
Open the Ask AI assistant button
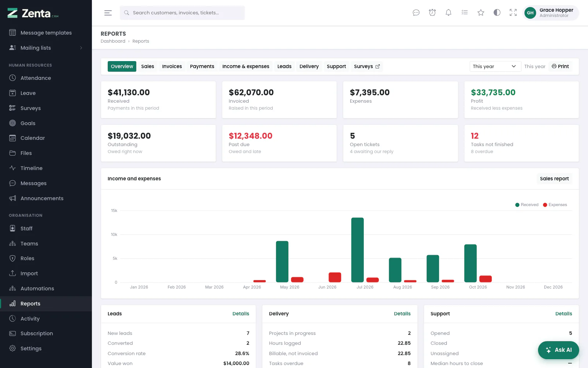point(558,350)
